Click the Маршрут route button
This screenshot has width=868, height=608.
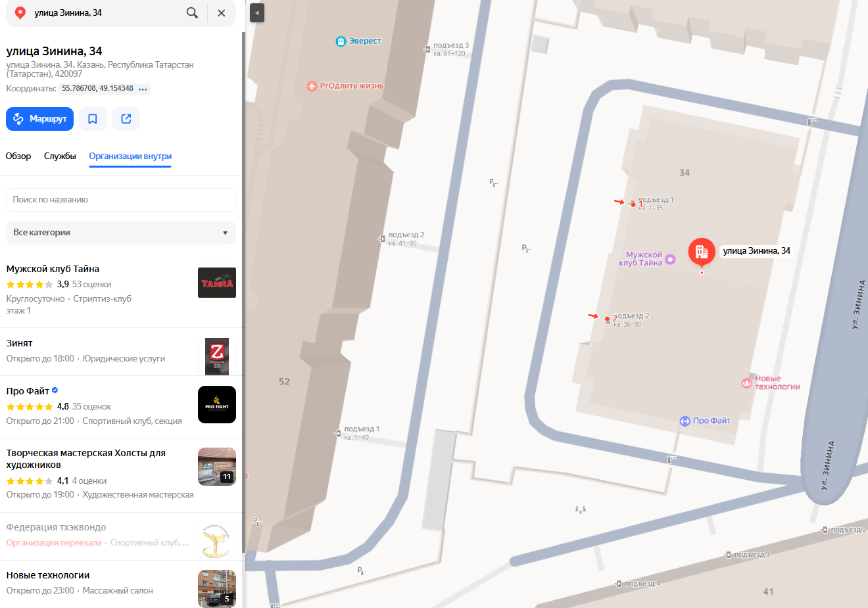pyautogui.click(x=40, y=119)
